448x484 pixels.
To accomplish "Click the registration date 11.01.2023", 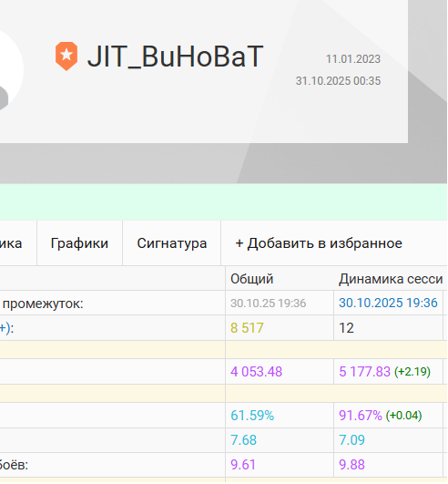I will pyautogui.click(x=353, y=59).
